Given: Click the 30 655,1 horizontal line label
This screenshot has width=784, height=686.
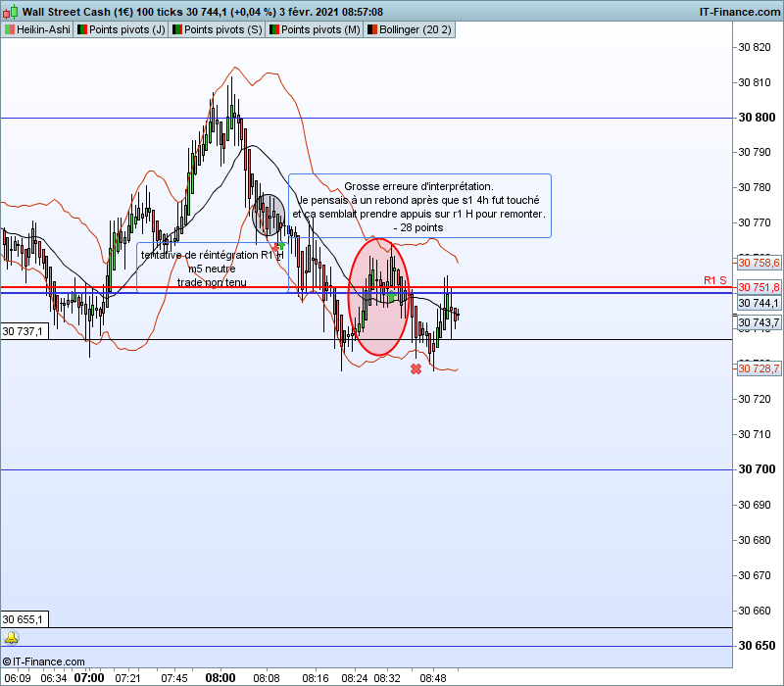Looking at the screenshot, I should coord(24,619).
